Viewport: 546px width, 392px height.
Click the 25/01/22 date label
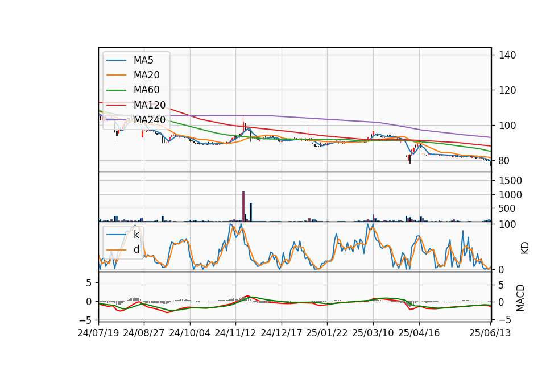[x=327, y=333]
